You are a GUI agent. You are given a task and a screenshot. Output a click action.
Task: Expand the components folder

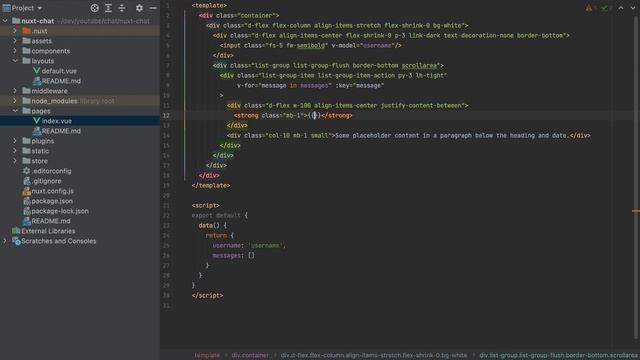point(15,51)
